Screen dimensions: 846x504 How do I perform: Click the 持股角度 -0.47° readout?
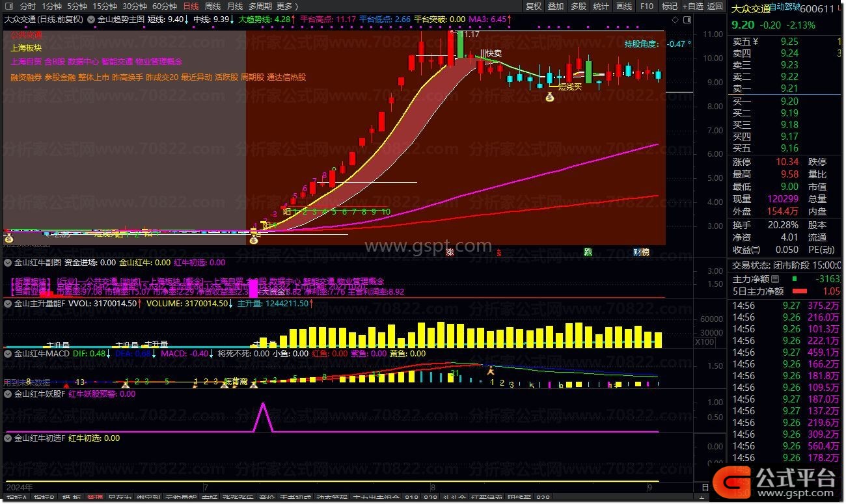pyautogui.click(x=657, y=44)
